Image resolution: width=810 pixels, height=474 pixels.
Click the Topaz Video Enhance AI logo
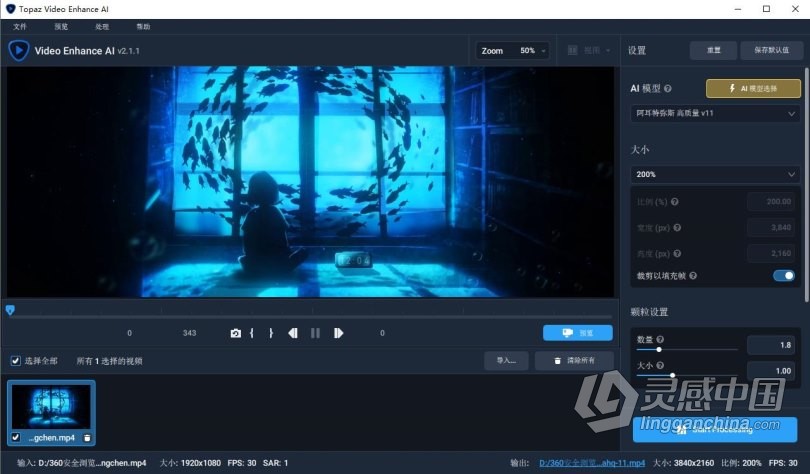(x=19, y=51)
